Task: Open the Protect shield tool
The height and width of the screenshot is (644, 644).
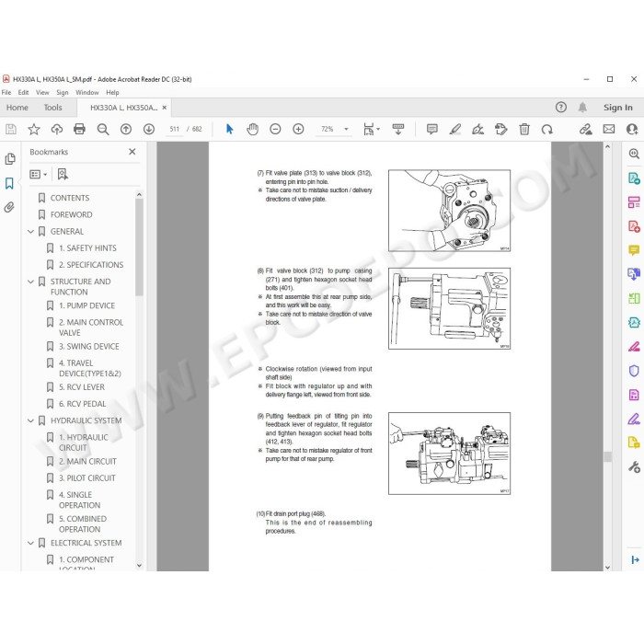Action: (x=634, y=371)
